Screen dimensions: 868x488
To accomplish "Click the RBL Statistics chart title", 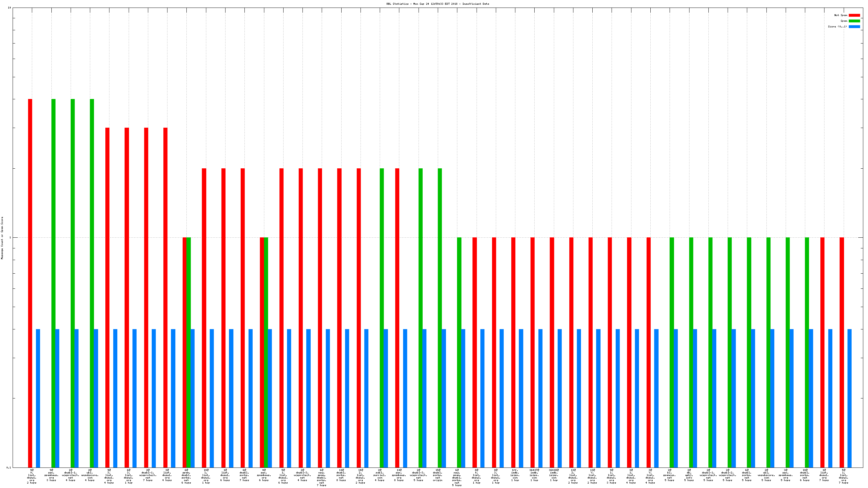I will coord(437,4).
